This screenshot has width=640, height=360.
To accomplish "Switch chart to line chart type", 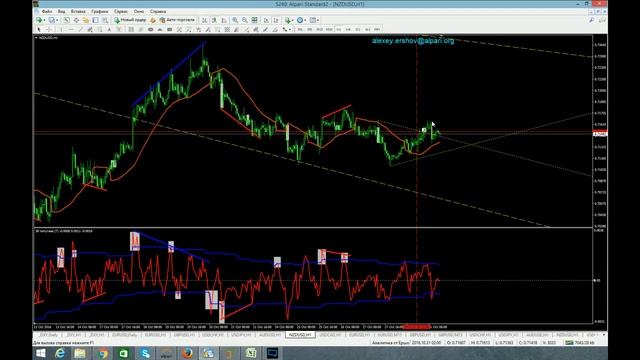I will click(224, 20).
